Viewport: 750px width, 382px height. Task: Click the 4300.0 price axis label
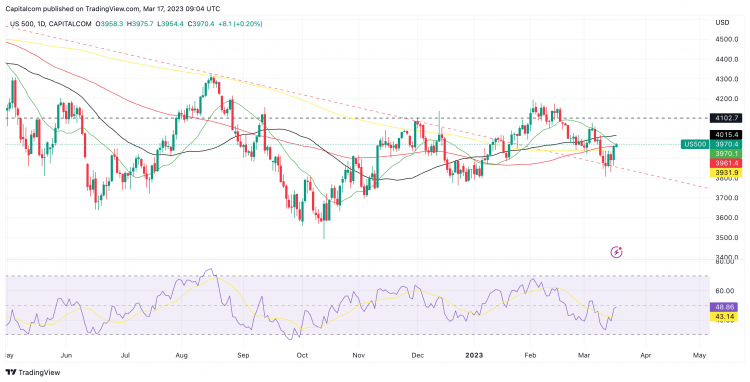pos(728,79)
